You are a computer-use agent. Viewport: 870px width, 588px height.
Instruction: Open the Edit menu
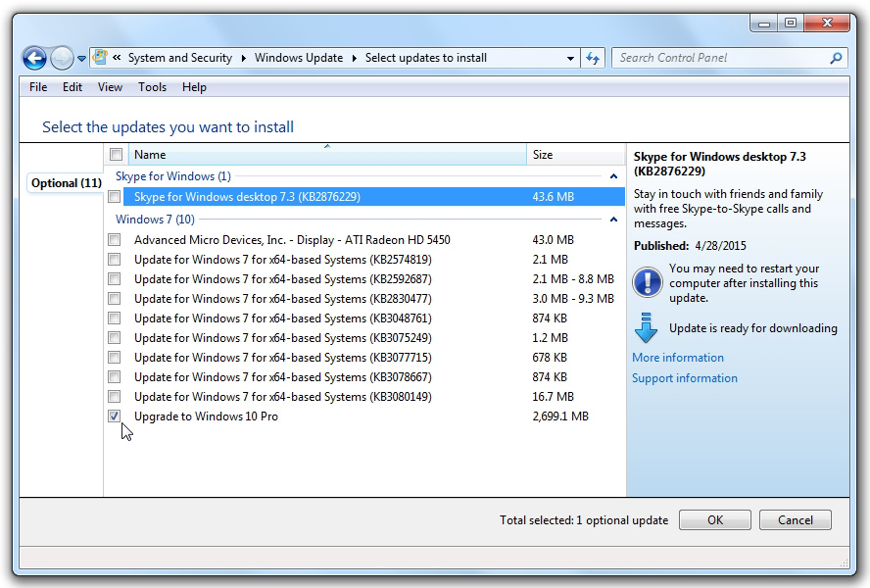coord(72,87)
